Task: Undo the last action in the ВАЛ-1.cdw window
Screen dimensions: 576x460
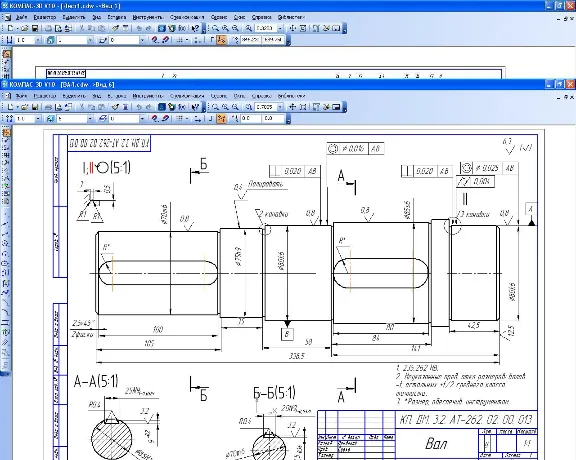Action: [138, 107]
